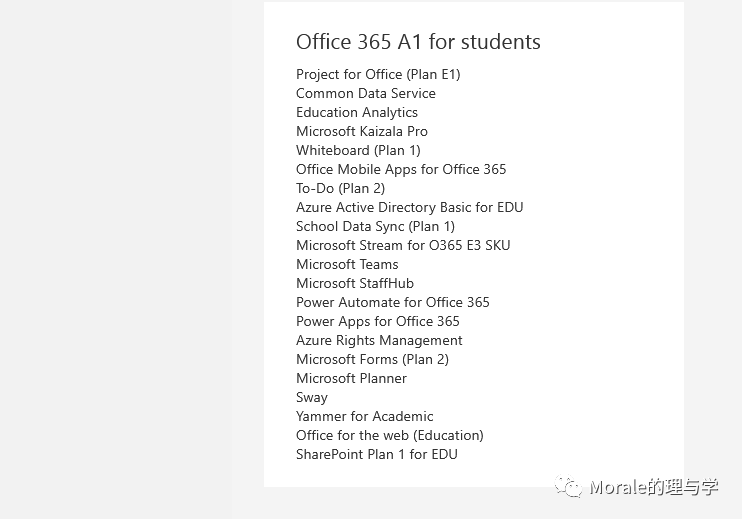The height and width of the screenshot is (519, 742).
Task: Select SharePoint Plan 1 for EDU
Action: [x=377, y=454]
